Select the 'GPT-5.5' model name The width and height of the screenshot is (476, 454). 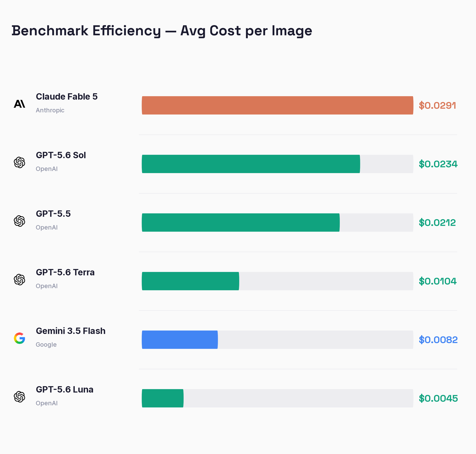(53, 214)
